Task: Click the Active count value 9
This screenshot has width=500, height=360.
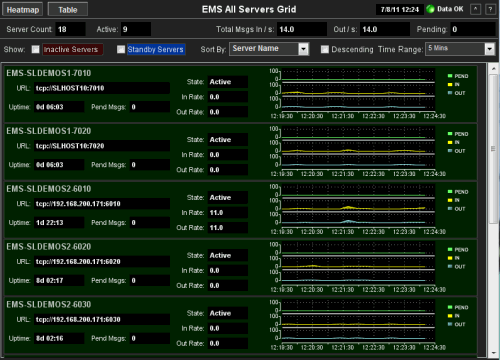Action: point(136,29)
